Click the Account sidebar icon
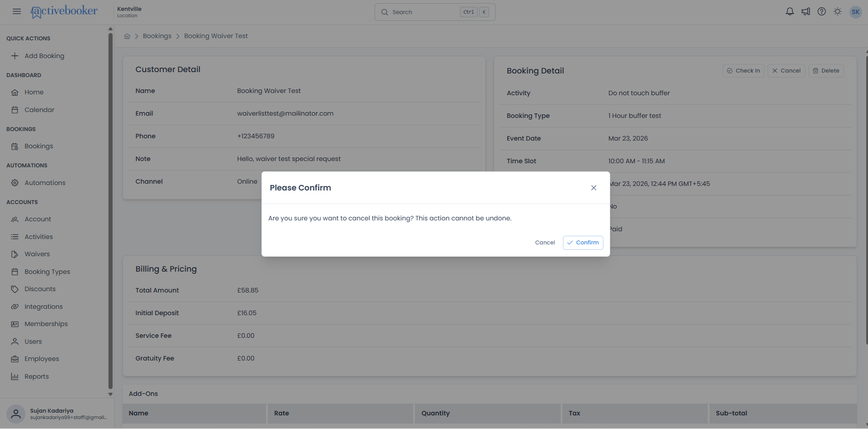Screen dimensions: 868x429 15,219
